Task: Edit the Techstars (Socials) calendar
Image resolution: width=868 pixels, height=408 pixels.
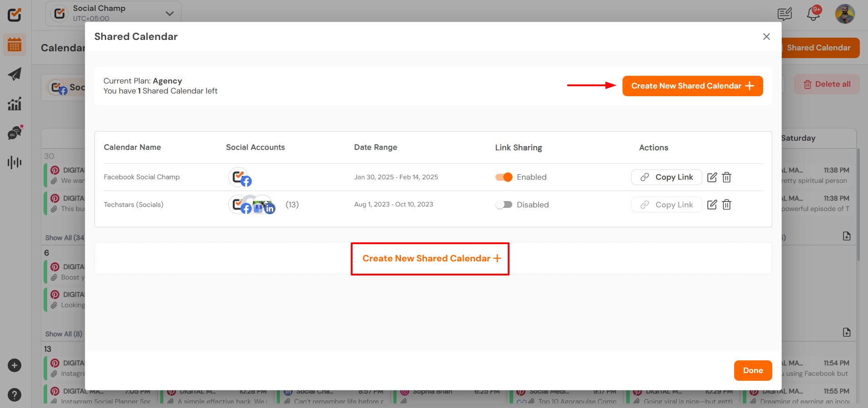Action: [x=712, y=205]
